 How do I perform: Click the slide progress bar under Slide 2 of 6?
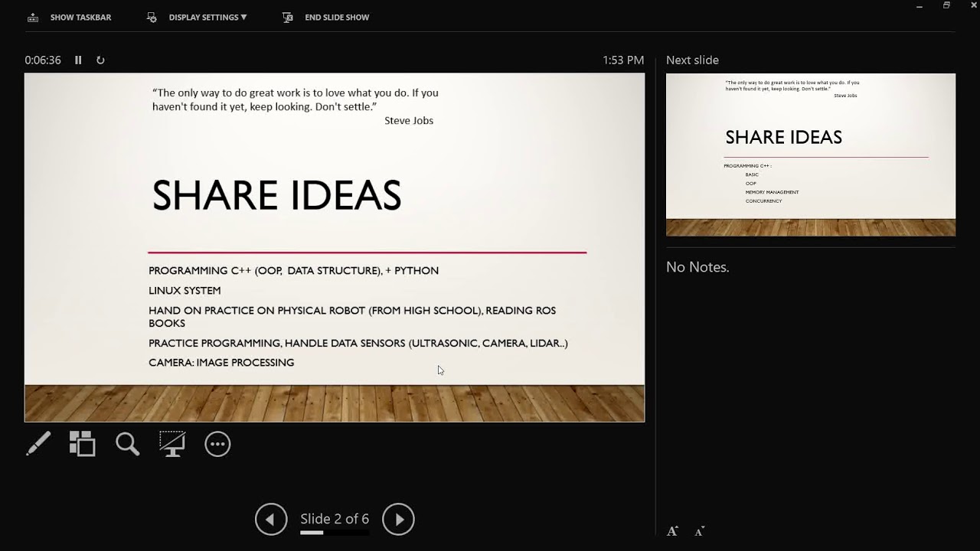click(335, 532)
